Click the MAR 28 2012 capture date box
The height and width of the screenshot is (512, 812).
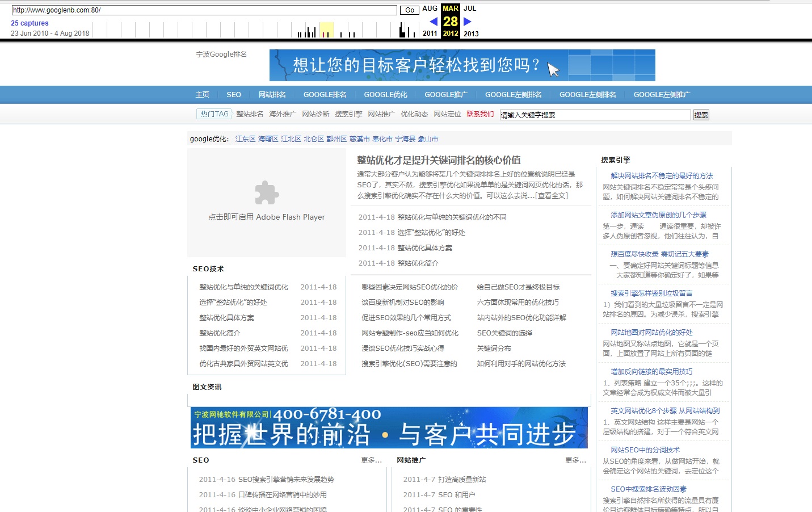coord(450,21)
